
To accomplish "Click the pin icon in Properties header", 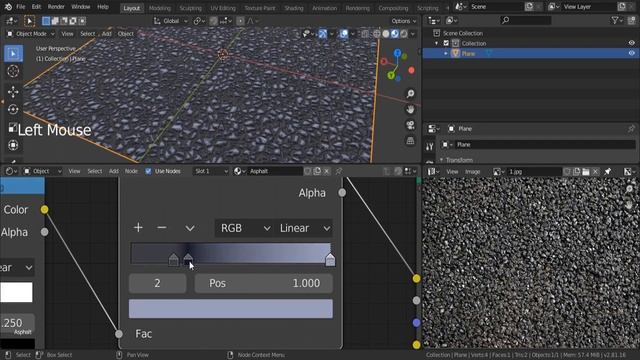I will tap(631, 129).
